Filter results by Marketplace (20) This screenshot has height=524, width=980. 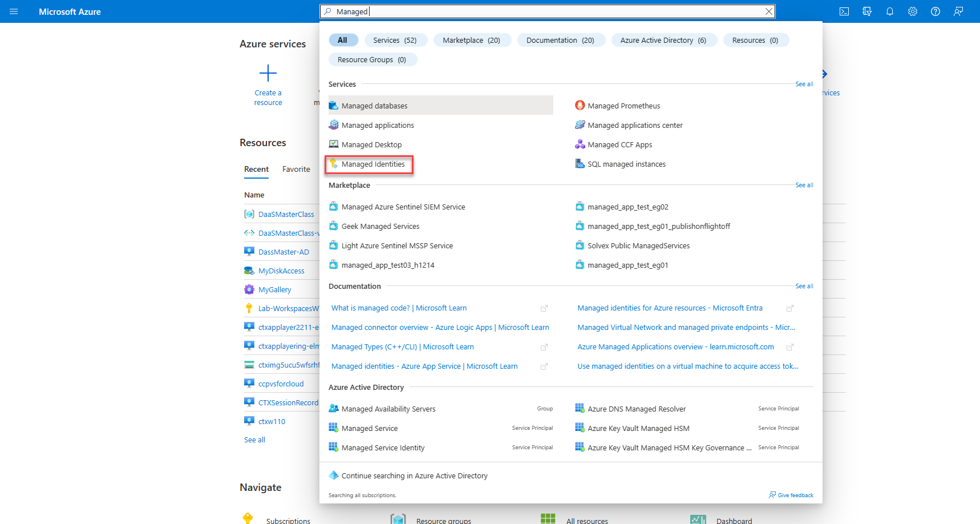[471, 41]
